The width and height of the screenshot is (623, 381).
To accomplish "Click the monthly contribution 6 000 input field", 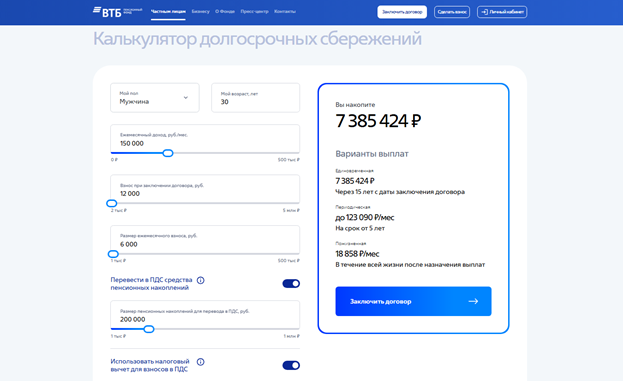I will click(x=205, y=240).
